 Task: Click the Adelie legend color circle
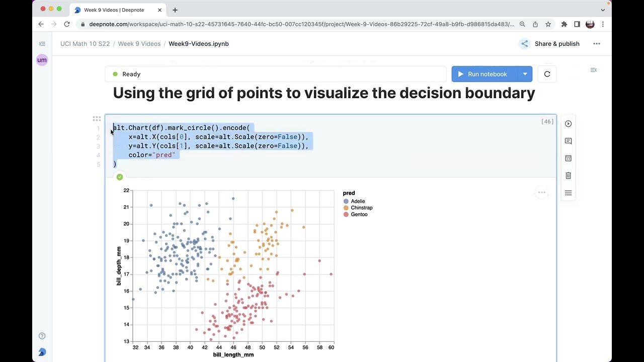[x=346, y=201]
